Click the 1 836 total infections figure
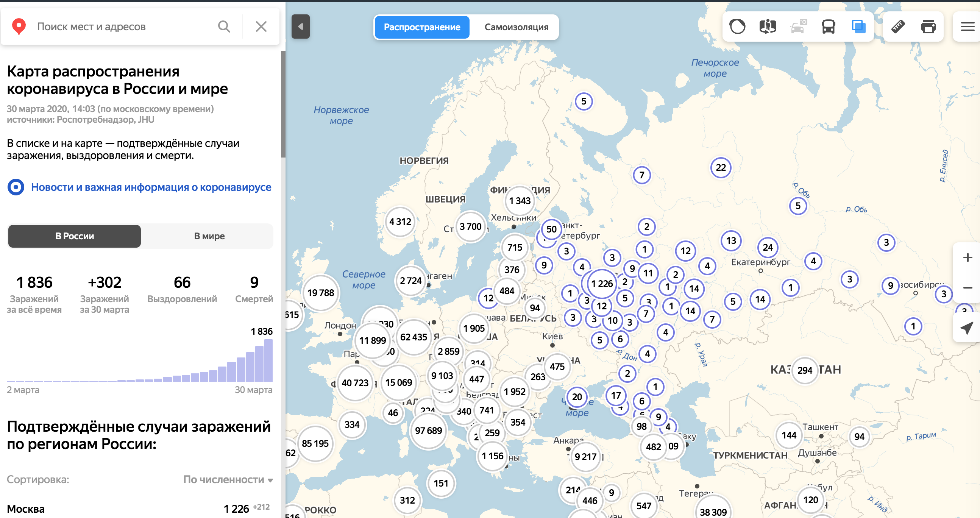980x518 pixels. point(34,282)
